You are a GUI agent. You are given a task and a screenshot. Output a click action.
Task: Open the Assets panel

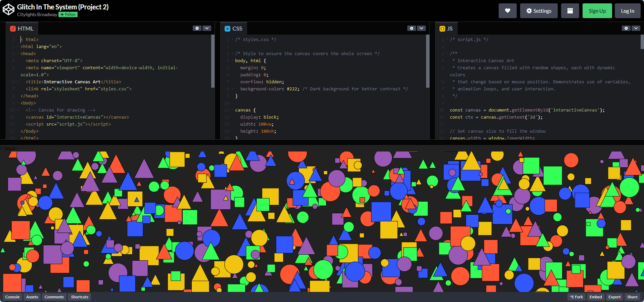point(32,297)
